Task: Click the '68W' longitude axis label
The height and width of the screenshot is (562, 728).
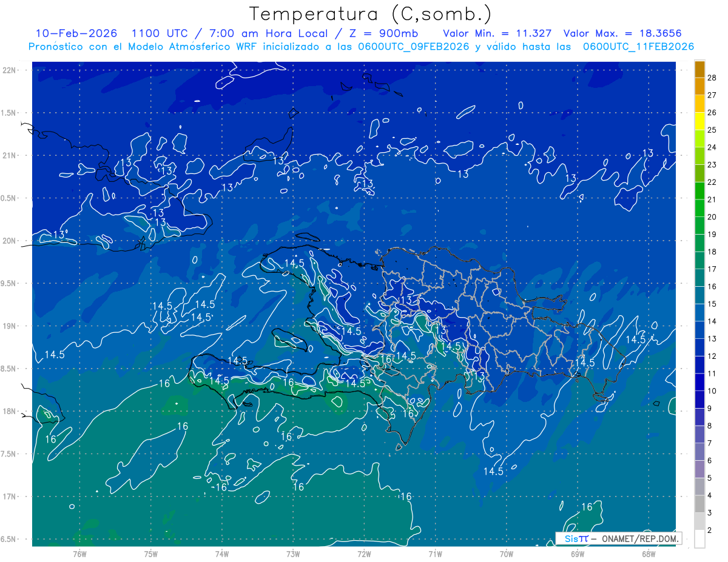Action: coord(649,554)
